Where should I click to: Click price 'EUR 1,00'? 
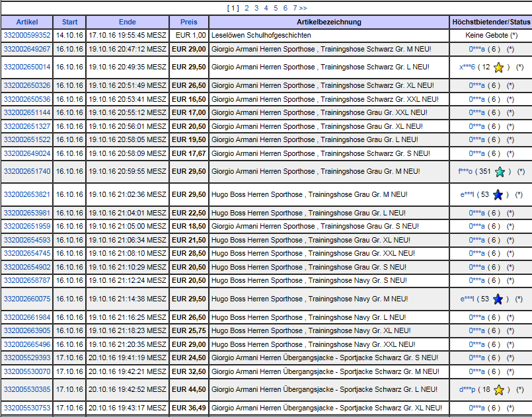point(190,35)
